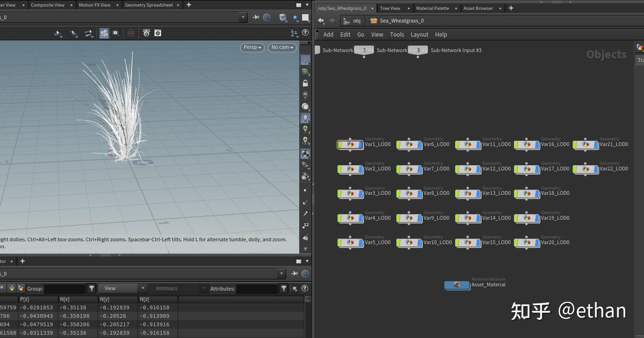Click the lock camera padlock icon
Viewport: 644px width, 338px height.
pyautogui.click(x=305, y=84)
